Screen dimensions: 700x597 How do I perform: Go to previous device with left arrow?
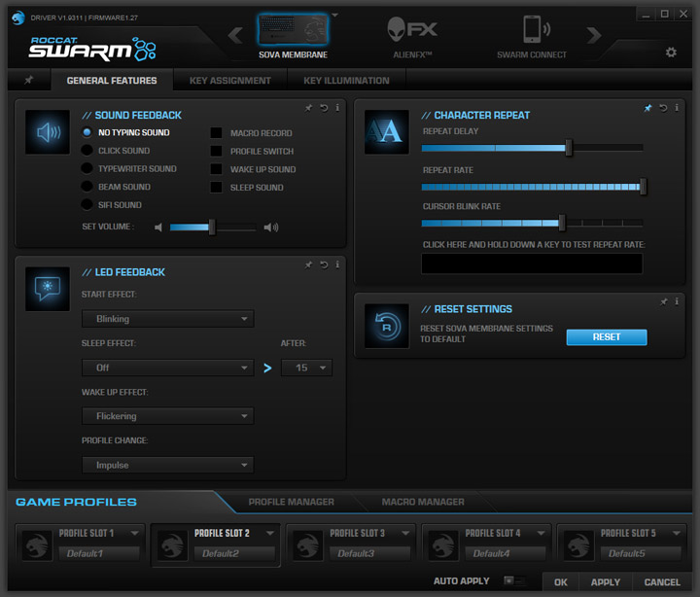[235, 35]
